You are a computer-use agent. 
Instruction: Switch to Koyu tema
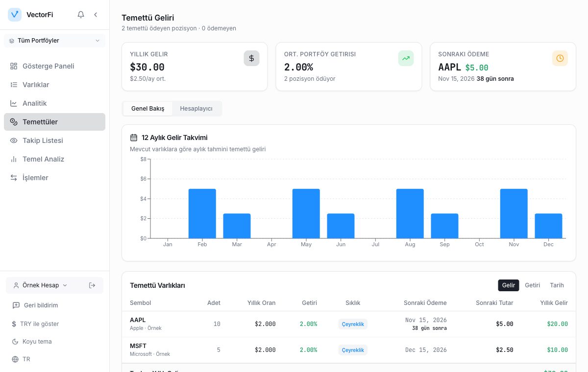click(x=54, y=342)
